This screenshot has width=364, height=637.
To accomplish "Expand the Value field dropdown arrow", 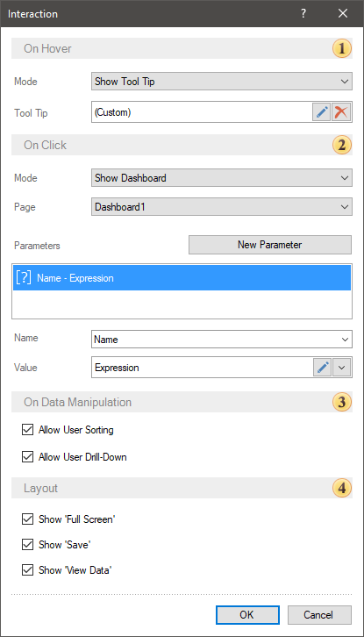I will point(342,368).
